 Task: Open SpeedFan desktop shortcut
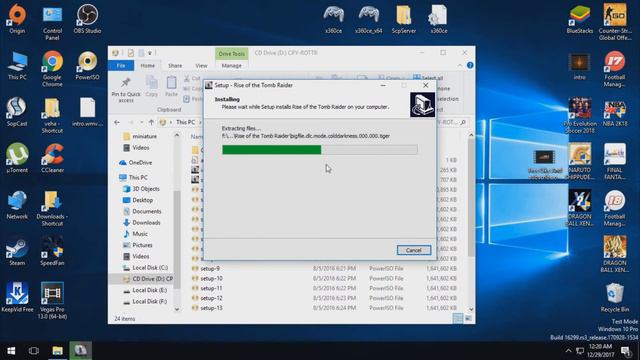point(52,251)
